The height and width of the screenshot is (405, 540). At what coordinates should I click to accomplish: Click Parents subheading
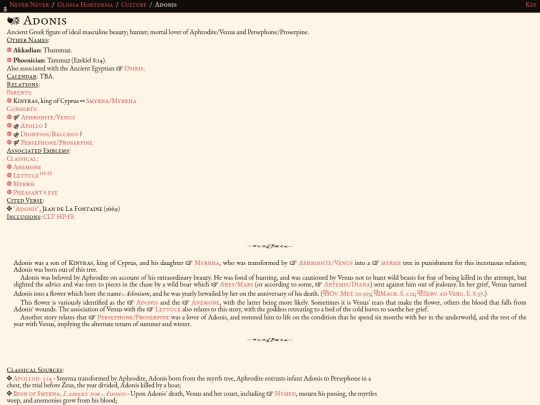(x=19, y=93)
